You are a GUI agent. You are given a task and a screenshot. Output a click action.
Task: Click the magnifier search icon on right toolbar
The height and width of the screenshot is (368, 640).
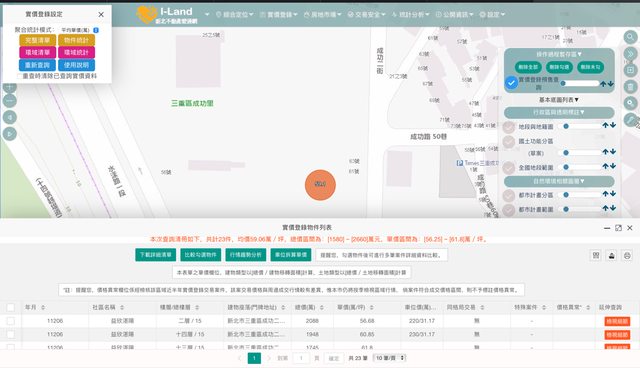coord(630,37)
